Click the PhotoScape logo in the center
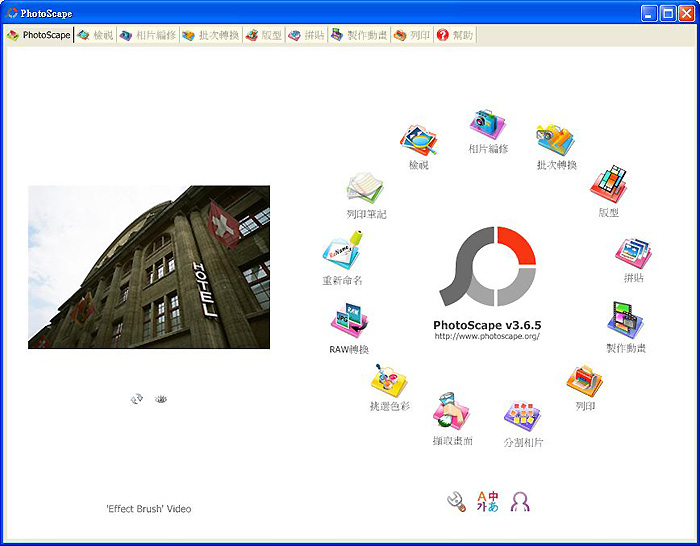The height and width of the screenshot is (546, 700). pyautogui.click(x=488, y=266)
